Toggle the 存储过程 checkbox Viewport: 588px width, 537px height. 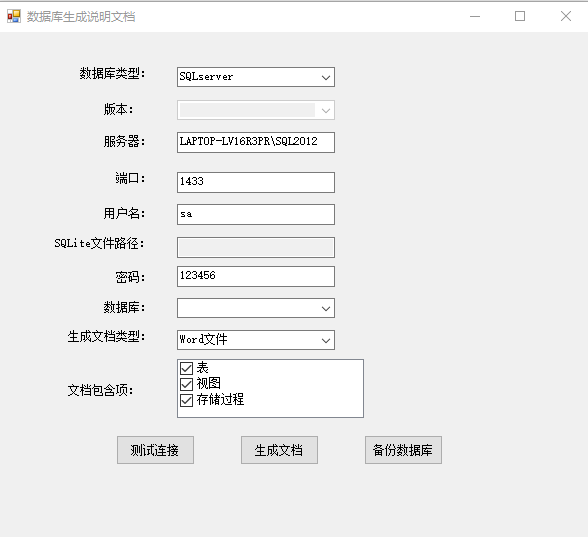tap(186, 400)
